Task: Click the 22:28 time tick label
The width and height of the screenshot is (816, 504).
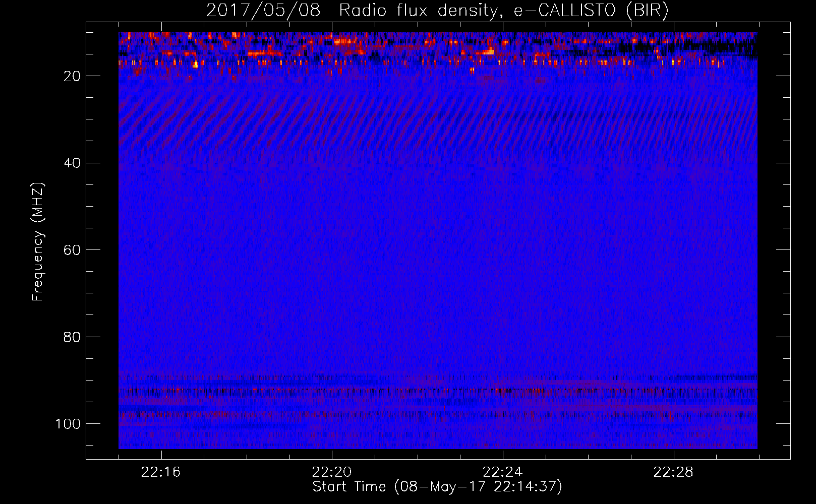Action: [x=673, y=472]
